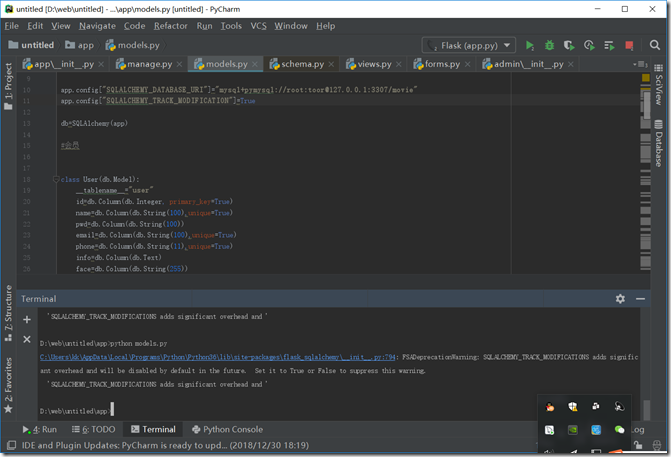The image size is (671, 457).
Task: Open the Navigate menu
Action: (x=97, y=26)
